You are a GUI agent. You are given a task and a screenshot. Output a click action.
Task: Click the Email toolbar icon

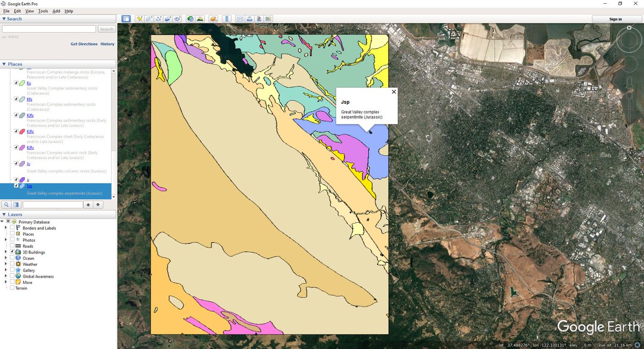[x=240, y=19]
